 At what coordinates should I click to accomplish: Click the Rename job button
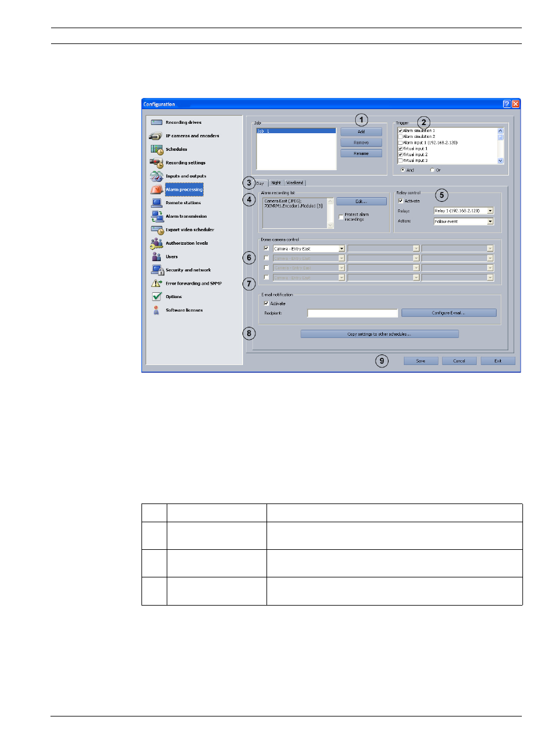pos(361,154)
